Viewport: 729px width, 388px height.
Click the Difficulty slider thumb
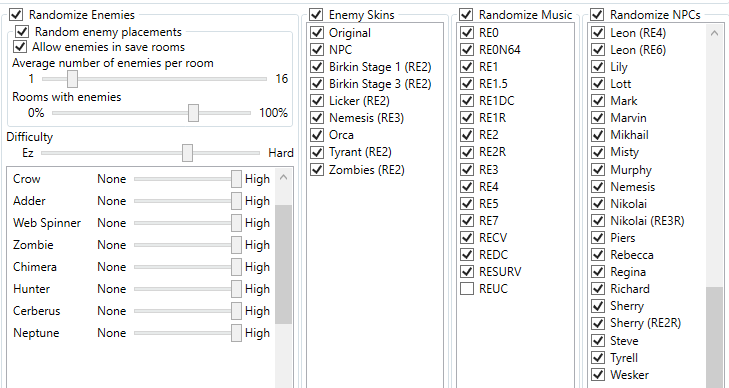coord(187,153)
